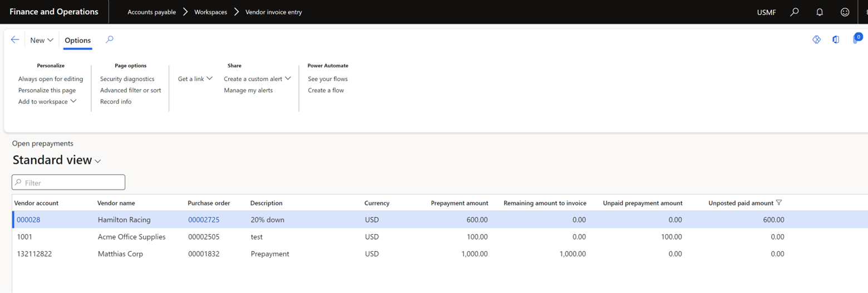Open the notifications bell

(x=820, y=12)
